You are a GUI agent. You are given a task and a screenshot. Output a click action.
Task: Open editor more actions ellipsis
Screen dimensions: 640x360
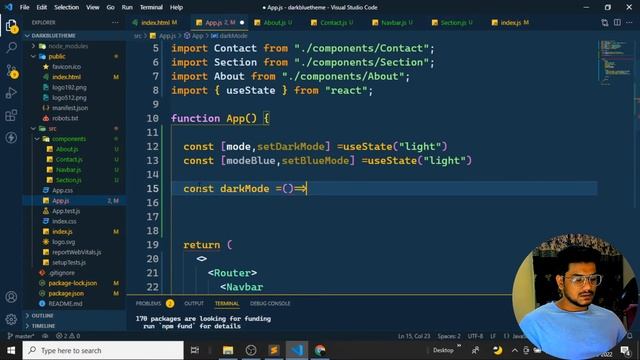(630, 22)
